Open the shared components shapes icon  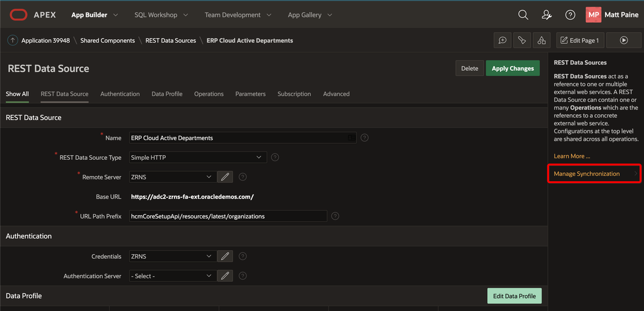click(542, 40)
